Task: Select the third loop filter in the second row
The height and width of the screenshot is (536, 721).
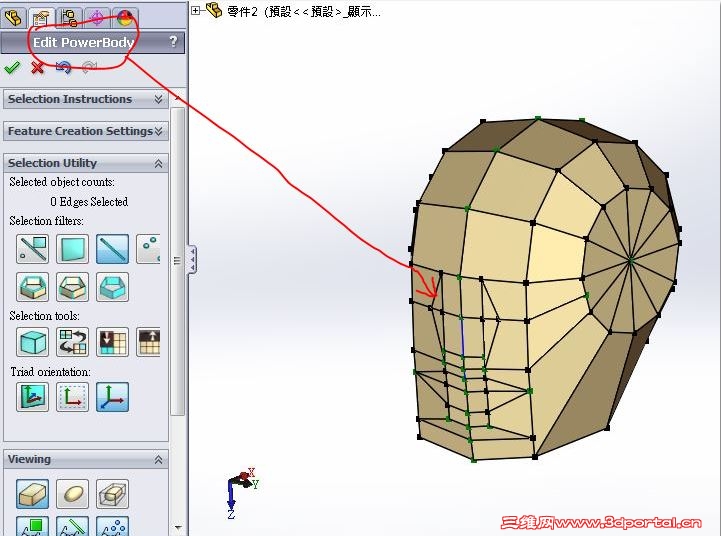Action: click(x=113, y=287)
